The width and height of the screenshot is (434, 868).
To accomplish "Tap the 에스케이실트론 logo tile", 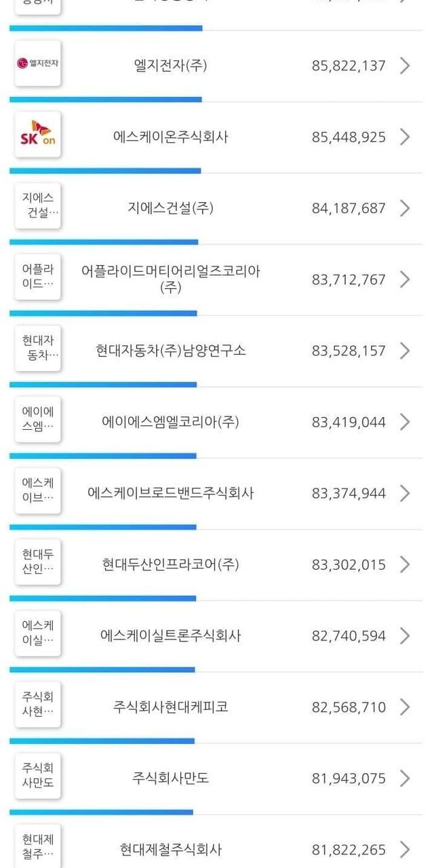I will [38, 633].
